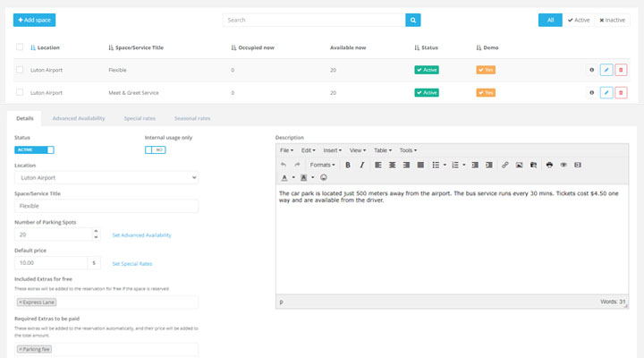644x358 pixels.
Task: Toggle the Active status switch
Action: (x=34, y=149)
